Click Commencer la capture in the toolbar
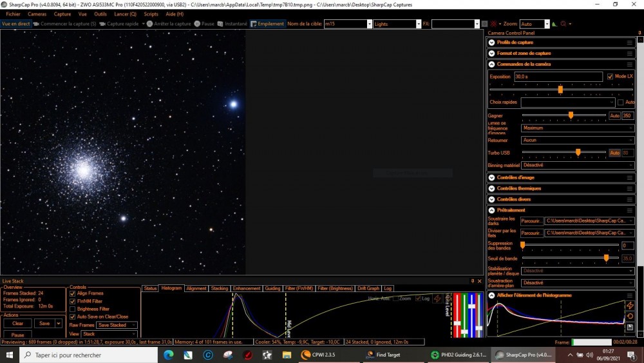 pyautogui.click(x=64, y=24)
